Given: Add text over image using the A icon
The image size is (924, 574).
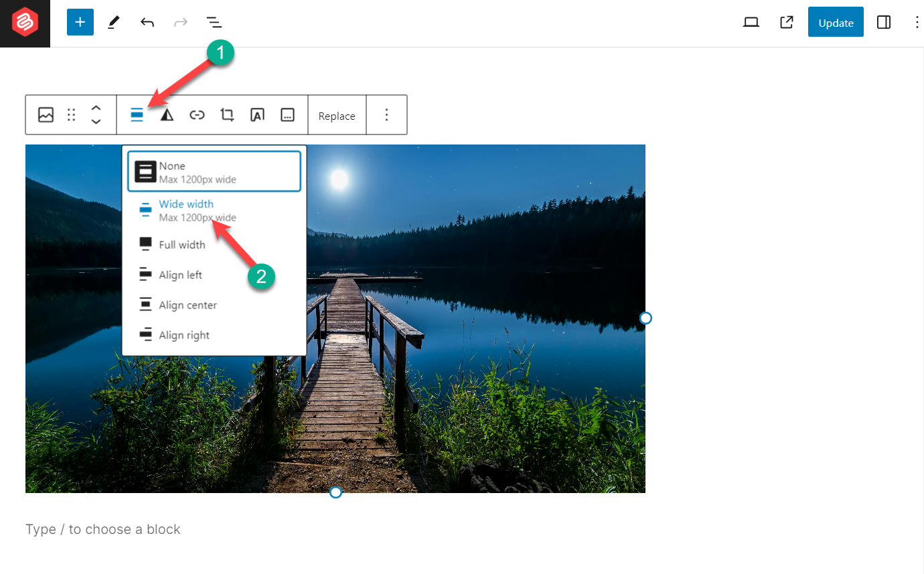Looking at the screenshot, I should (257, 114).
